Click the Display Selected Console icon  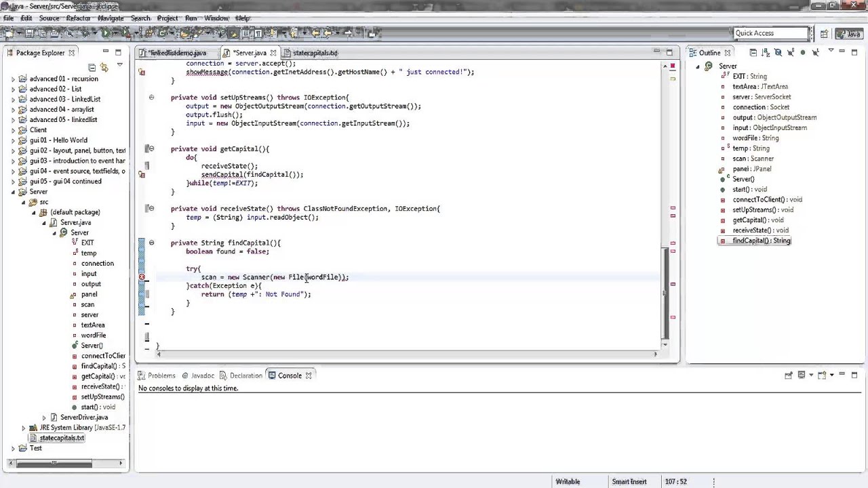[x=802, y=375]
